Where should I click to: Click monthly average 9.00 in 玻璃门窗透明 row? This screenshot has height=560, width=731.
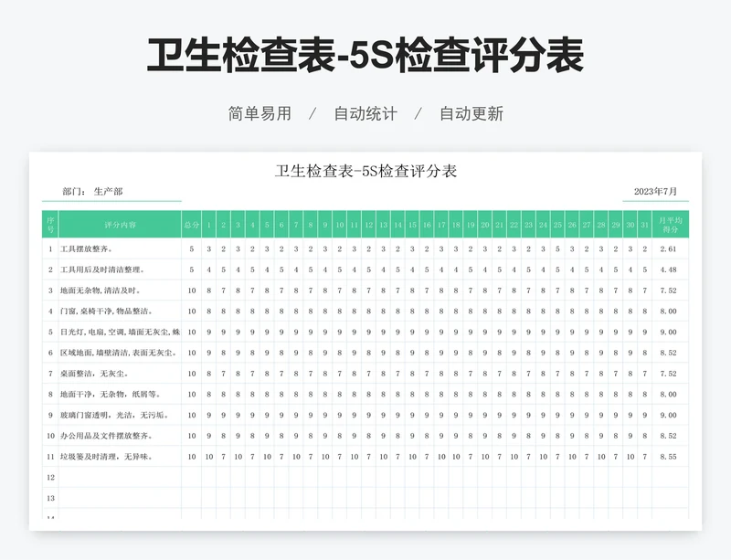click(668, 415)
